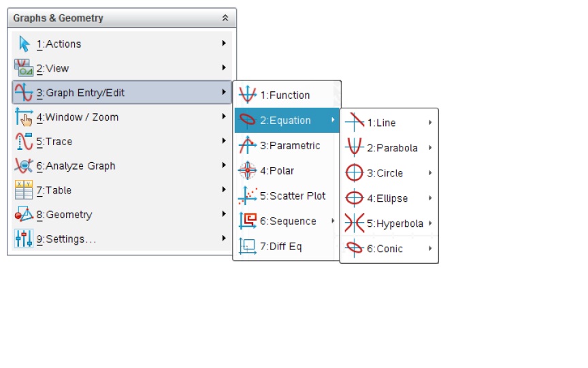
Task: Click the Table grid icon
Action: coord(24,190)
